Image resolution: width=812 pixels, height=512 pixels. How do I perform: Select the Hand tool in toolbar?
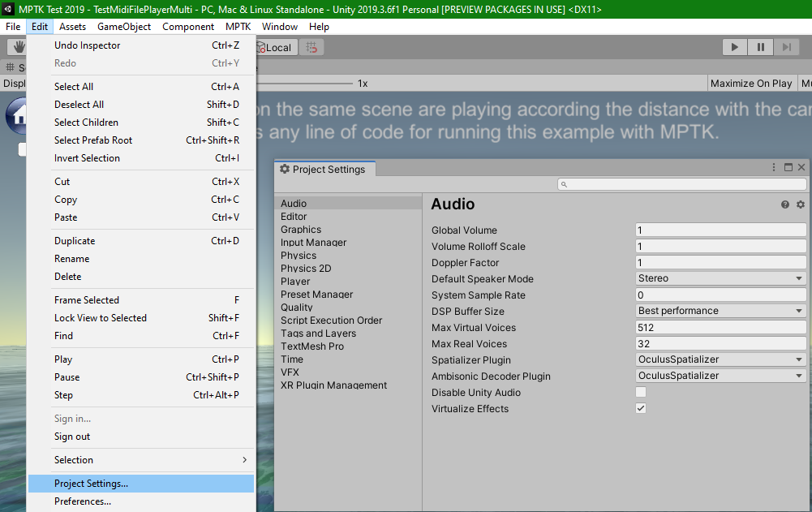(x=18, y=47)
